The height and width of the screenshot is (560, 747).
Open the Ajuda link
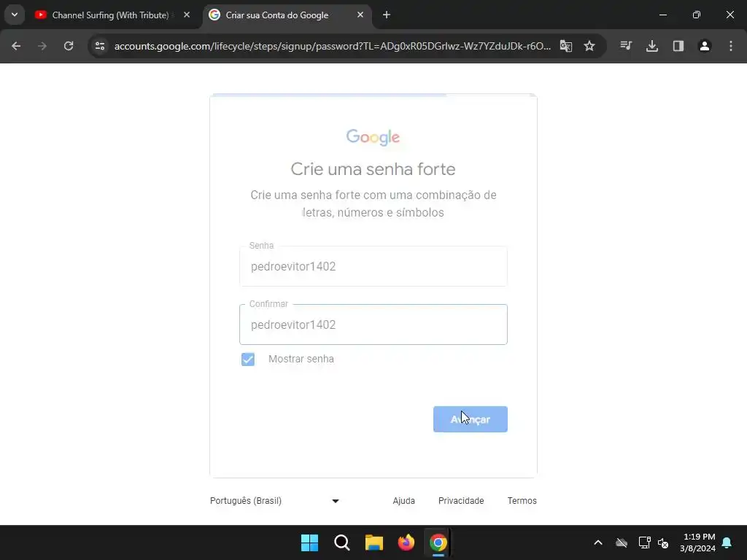403,501
